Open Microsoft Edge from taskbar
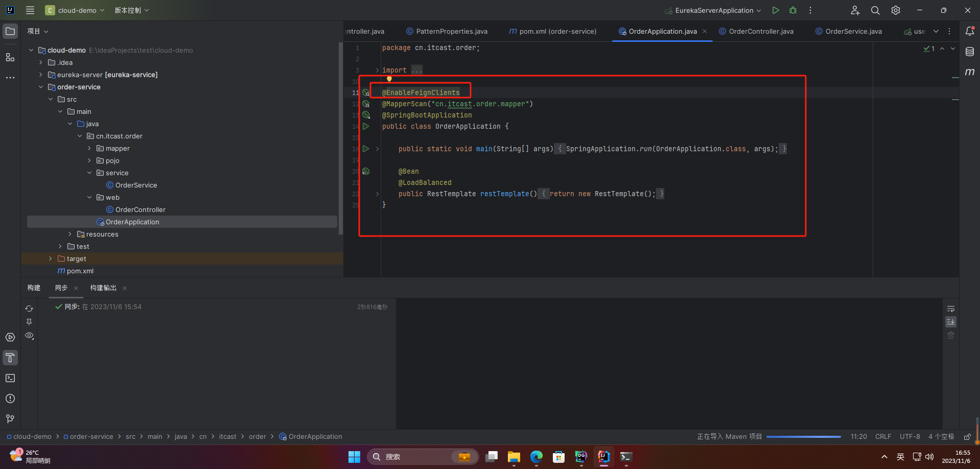The height and width of the screenshot is (469, 980). [x=536, y=457]
